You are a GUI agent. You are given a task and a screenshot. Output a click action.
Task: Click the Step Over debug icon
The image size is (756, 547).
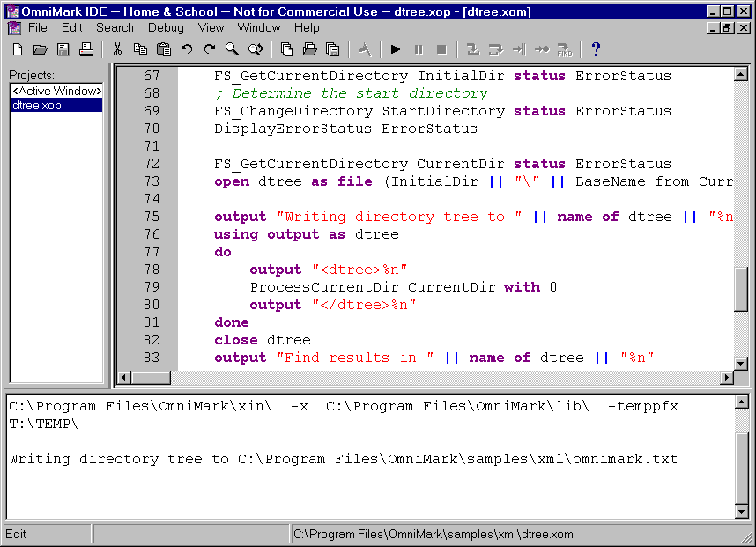(496, 49)
